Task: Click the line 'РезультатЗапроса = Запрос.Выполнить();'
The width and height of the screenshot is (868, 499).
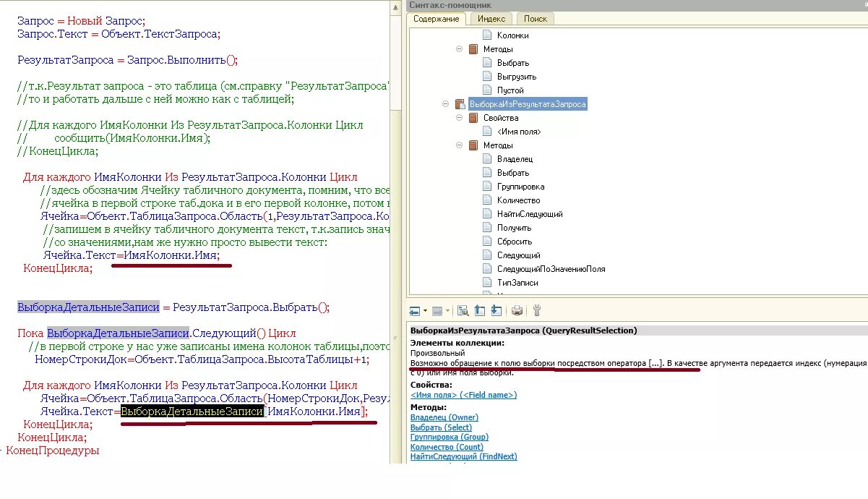Action: pos(127,60)
